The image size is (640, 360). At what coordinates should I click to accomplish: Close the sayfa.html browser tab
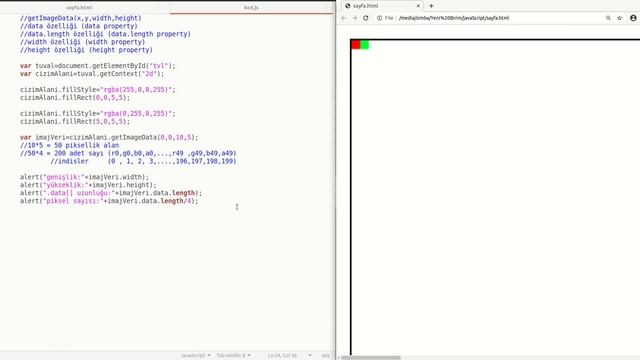click(418, 6)
